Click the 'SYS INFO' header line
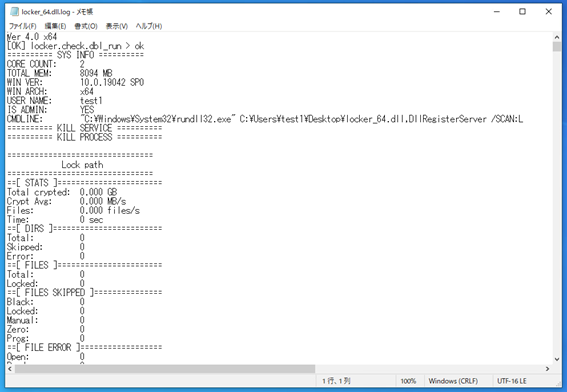Viewport: 567px width, 392px height. (x=75, y=55)
